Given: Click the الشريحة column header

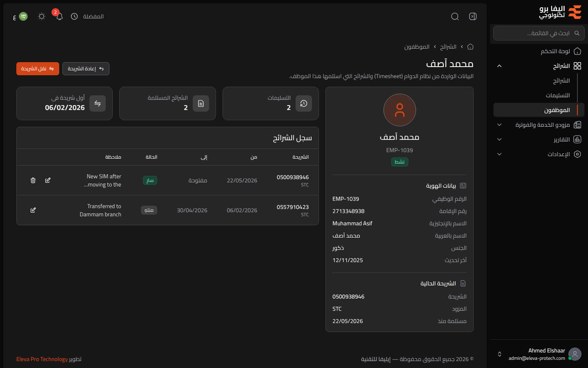Looking at the screenshot, I should pos(301,157).
